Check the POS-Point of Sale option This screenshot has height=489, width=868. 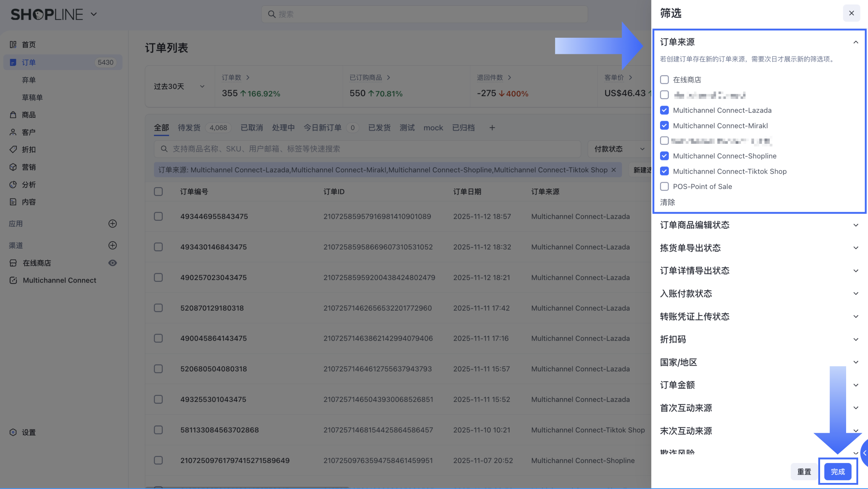[664, 186]
